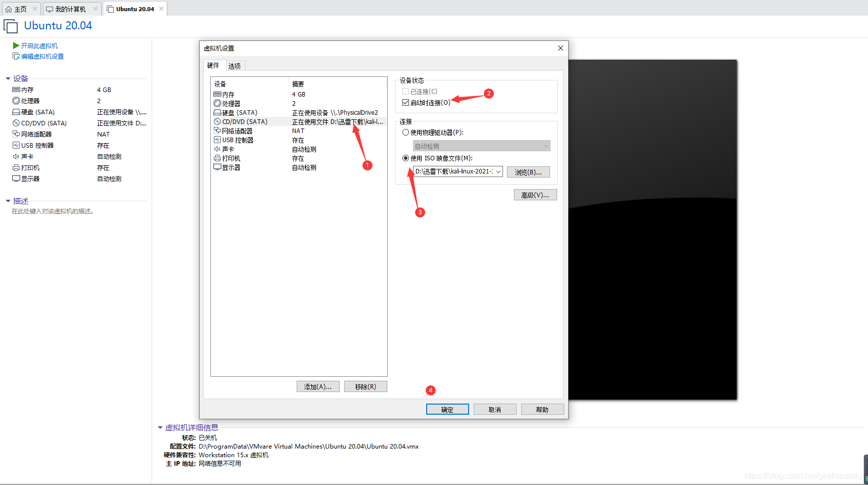Image resolution: width=868 pixels, height=485 pixels.
Task: Click the processor icon in left device list
Action: point(16,101)
